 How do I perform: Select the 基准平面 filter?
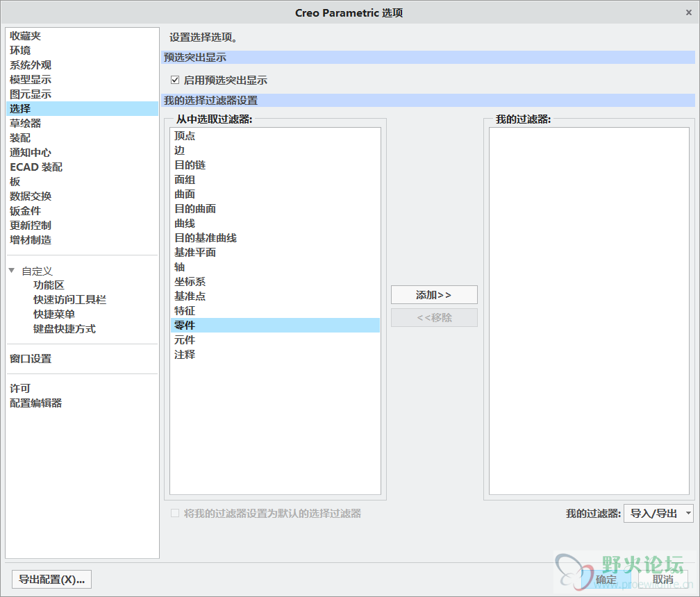point(275,253)
